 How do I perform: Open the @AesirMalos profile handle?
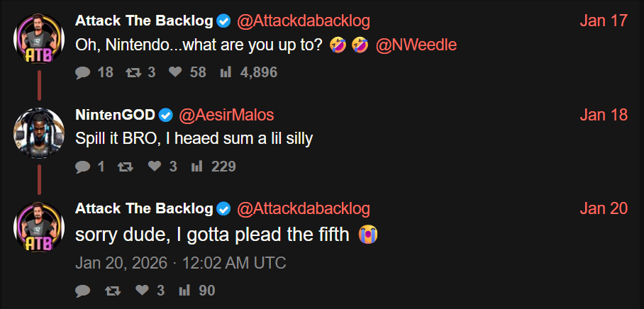(226, 115)
